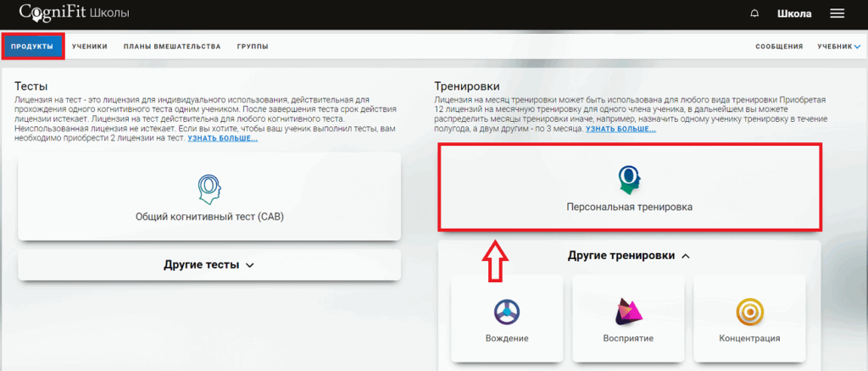Switch to the Продукты tab
The width and height of the screenshot is (868, 371).
[x=33, y=47]
